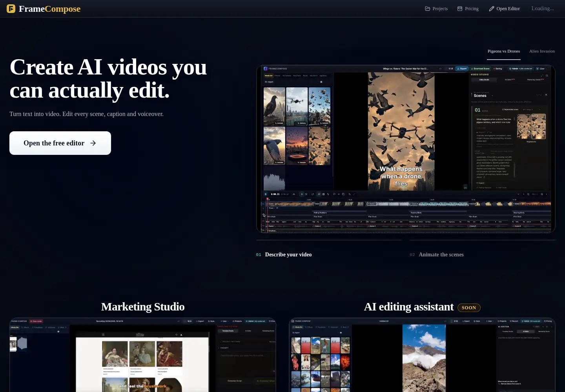Click the hero editor preview screenshot
The image size is (565, 392).
click(406, 149)
